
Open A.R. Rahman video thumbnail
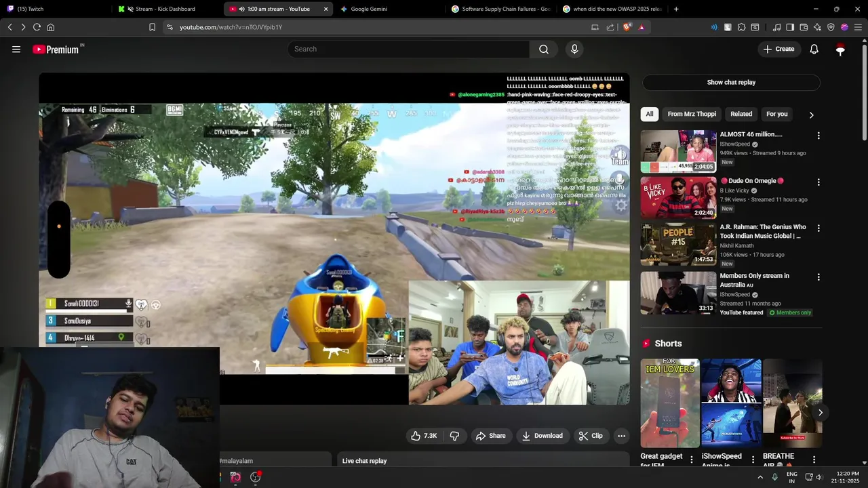[x=678, y=244]
